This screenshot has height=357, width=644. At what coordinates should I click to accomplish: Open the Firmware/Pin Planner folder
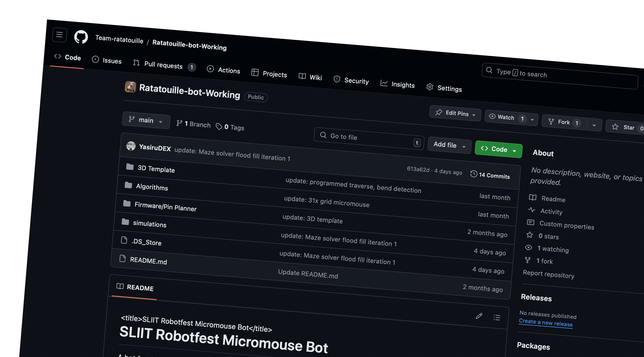(165, 207)
